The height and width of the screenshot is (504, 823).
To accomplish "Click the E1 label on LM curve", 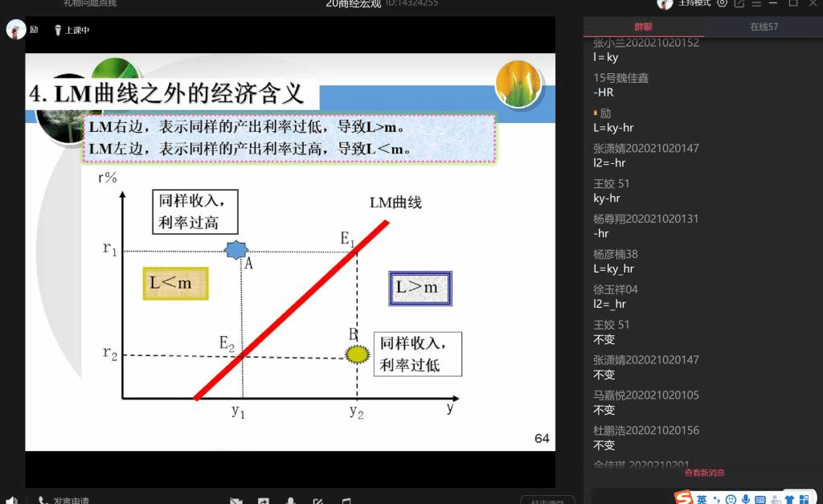I will point(347,239).
